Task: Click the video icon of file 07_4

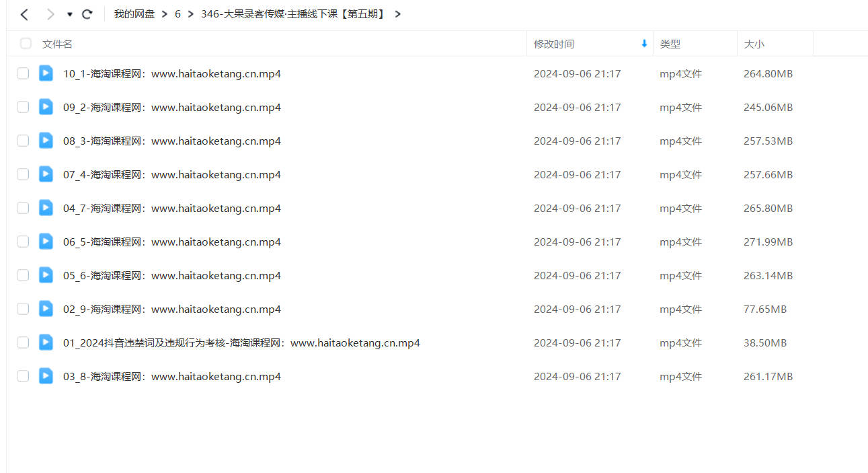Action: [x=46, y=174]
